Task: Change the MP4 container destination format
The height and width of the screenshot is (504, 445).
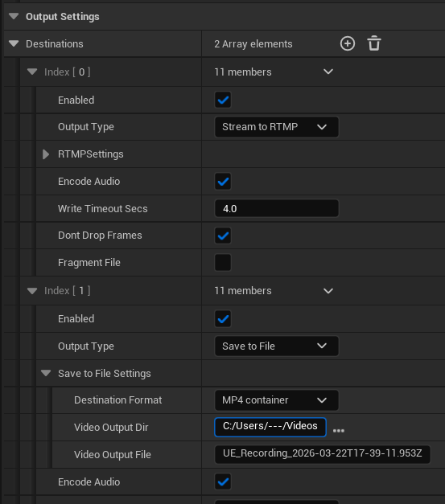Action: tap(276, 400)
